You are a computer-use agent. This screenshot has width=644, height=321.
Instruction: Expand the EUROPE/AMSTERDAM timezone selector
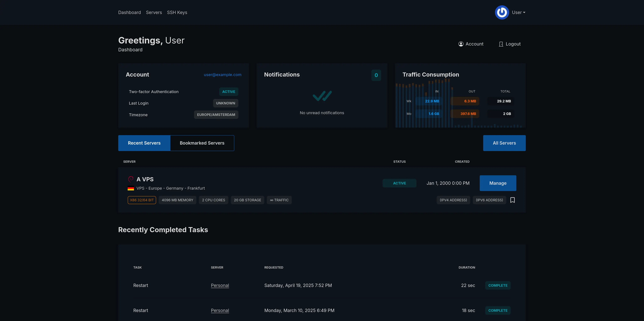click(216, 115)
